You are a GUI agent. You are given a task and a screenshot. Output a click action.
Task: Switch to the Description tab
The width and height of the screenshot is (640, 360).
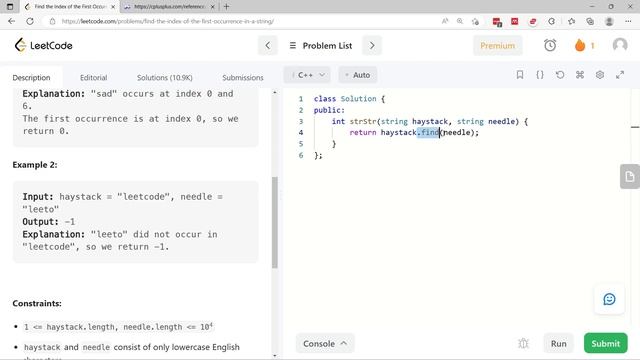coord(31,78)
